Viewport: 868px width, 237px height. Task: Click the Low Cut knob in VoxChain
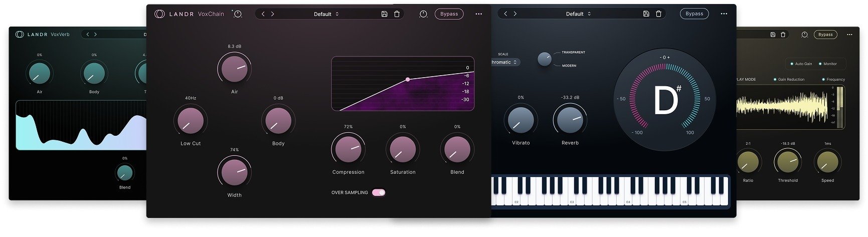[x=191, y=120]
